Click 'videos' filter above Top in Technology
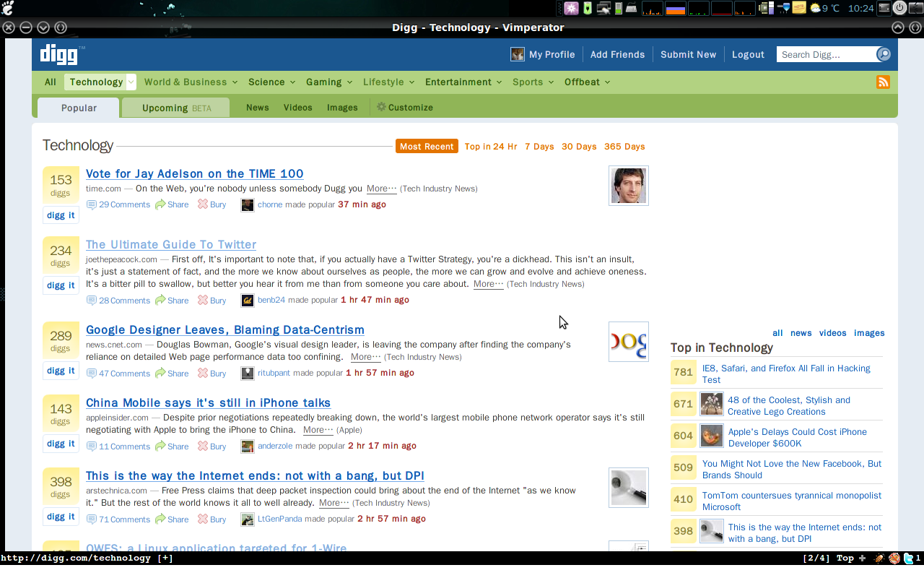Viewport: 924px width, 578px height. pyautogui.click(x=832, y=333)
